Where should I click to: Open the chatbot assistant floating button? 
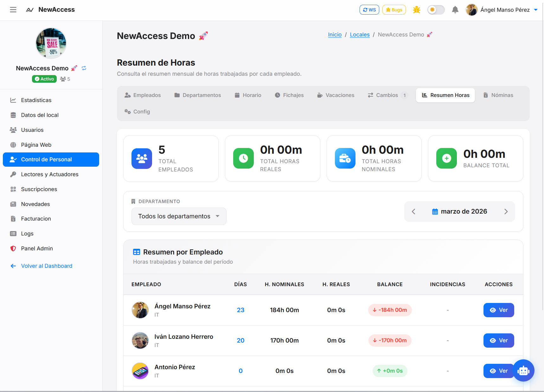[x=523, y=370]
